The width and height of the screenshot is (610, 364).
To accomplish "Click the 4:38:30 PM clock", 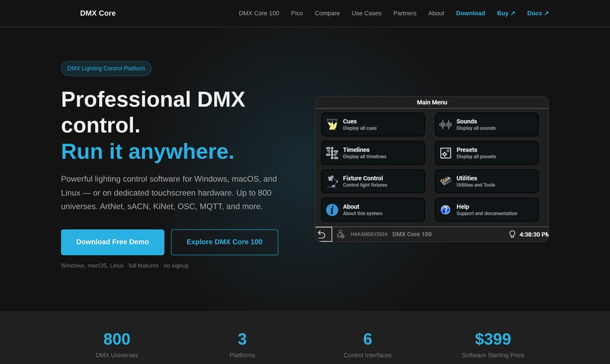I will 534,234.
